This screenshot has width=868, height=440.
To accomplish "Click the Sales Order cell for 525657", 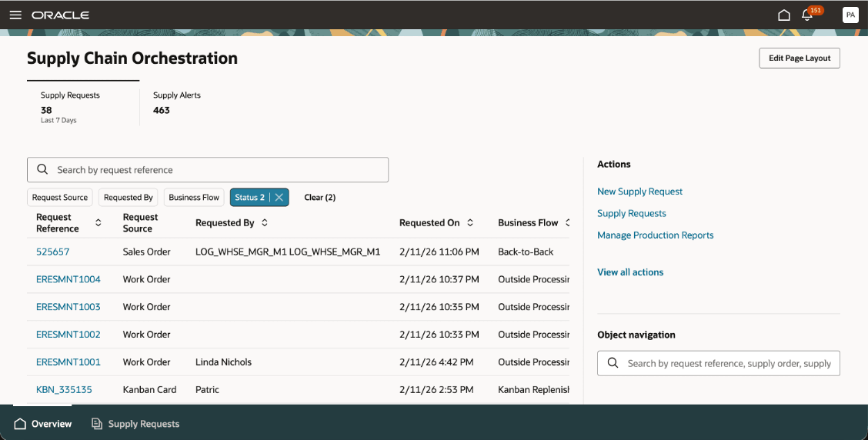I will tap(147, 252).
